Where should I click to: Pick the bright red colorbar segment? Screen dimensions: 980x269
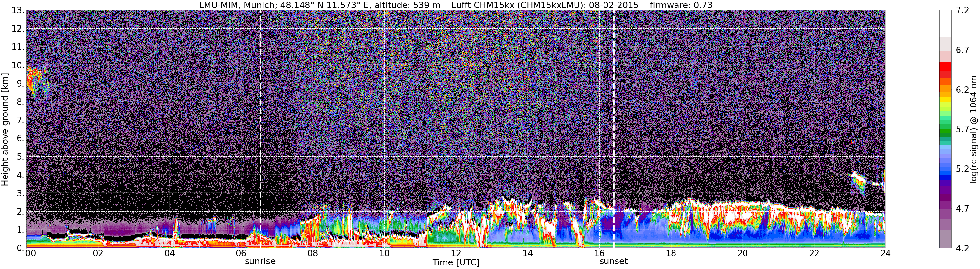click(x=945, y=66)
